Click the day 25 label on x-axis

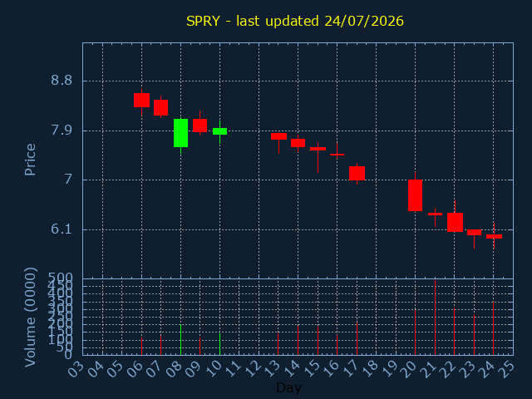click(x=507, y=368)
